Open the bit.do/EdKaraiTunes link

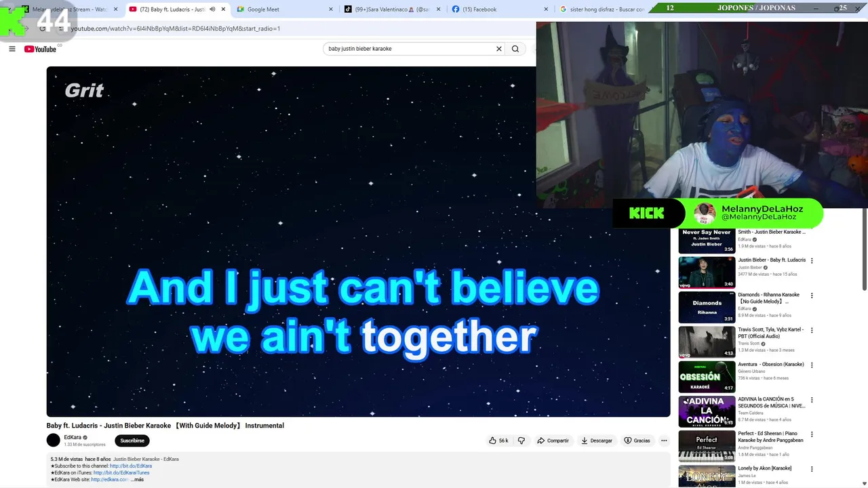[121, 472]
